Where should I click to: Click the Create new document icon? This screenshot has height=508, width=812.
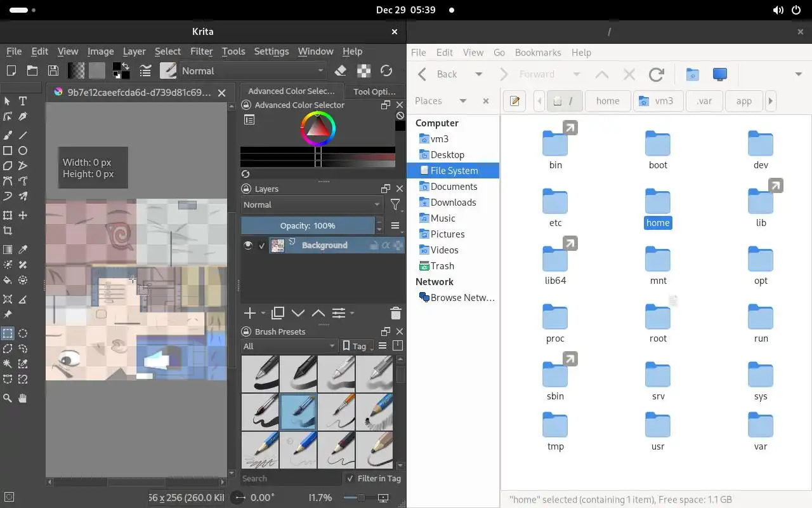click(x=11, y=70)
